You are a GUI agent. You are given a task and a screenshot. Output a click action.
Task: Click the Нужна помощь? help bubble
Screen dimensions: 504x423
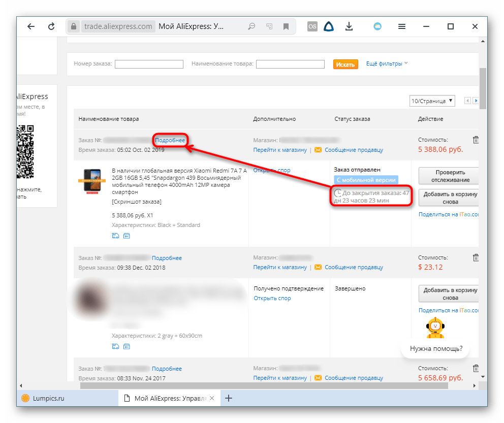[436, 348]
